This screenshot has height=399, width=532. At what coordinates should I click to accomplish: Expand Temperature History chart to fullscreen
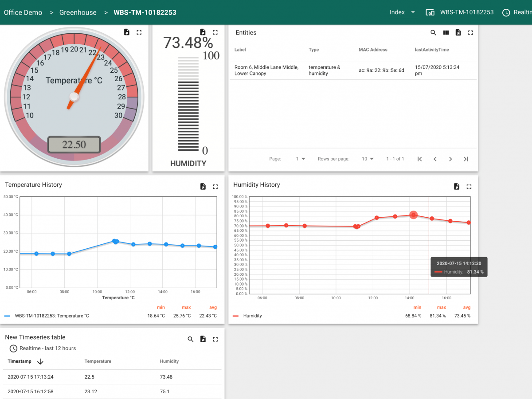tap(215, 187)
